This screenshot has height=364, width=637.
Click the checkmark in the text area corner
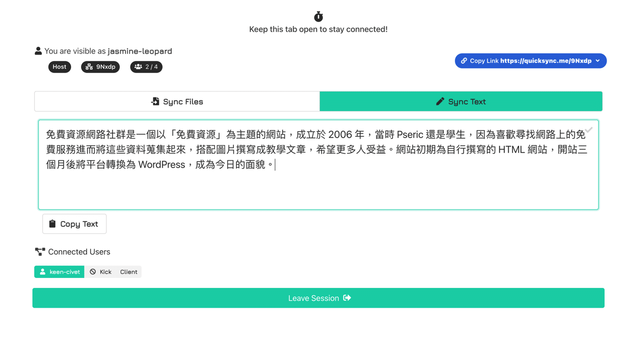point(589,129)
